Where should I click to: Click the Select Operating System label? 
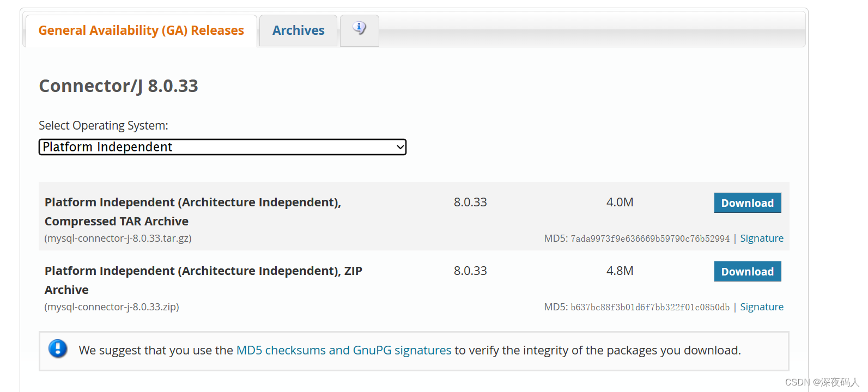(x=104, y=126)
